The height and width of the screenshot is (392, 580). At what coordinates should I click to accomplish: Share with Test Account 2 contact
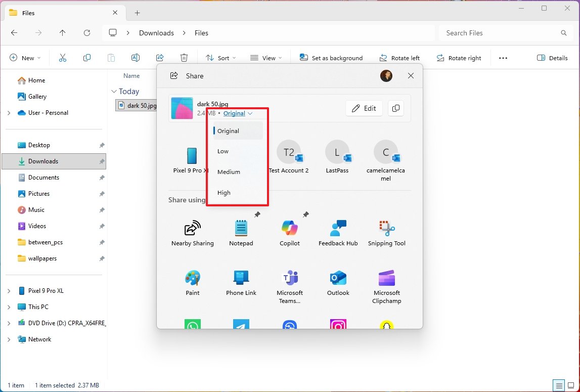coord(289,157)
